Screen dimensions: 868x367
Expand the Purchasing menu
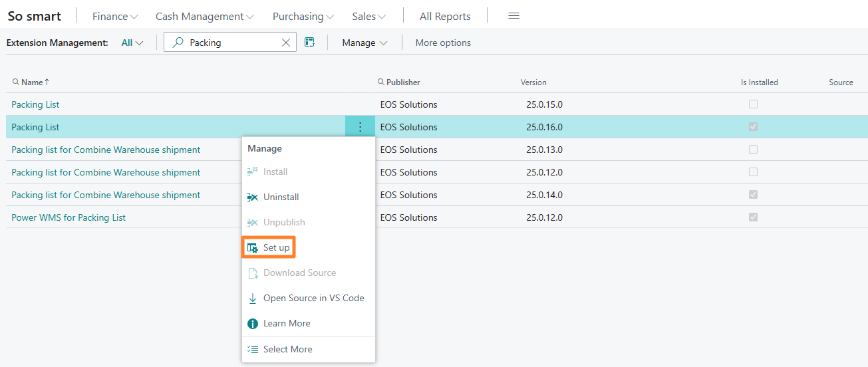(303, 16)
